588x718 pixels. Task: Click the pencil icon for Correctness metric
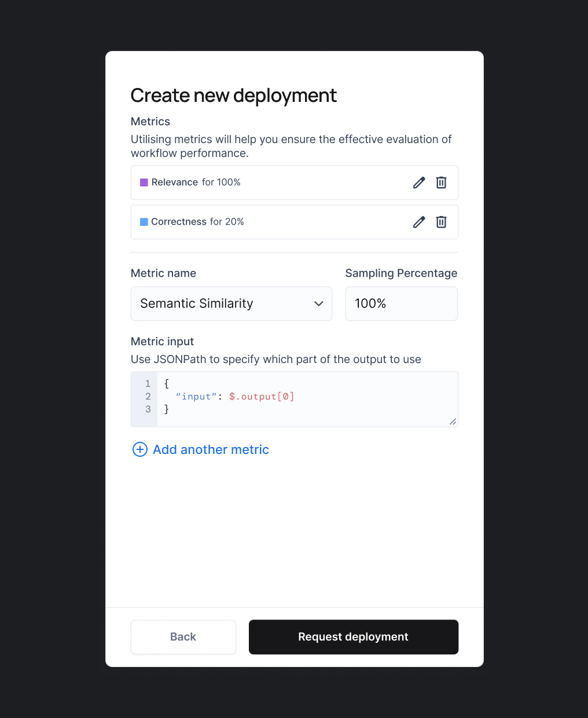[x=419, y=222]
